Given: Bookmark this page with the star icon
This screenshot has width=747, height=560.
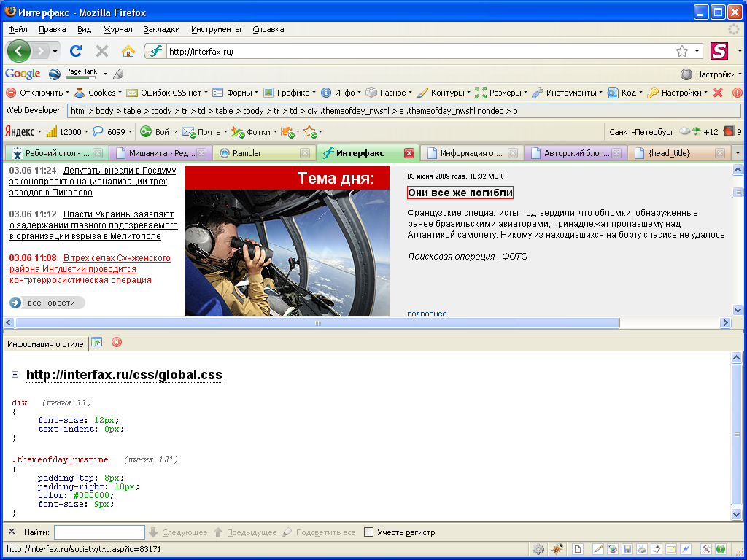Looking at the screenshot, I should tap(682, 51).
